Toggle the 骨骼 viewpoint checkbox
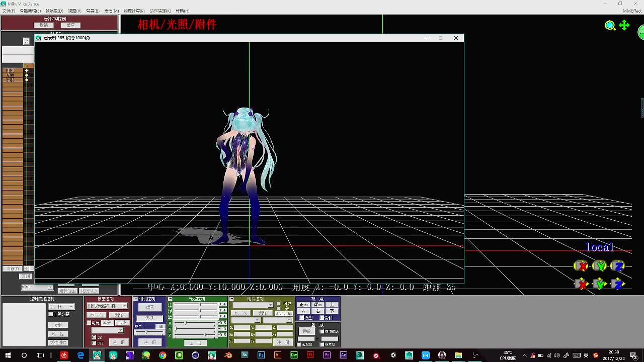Image resolution: width=644 pixels, height=362 pixels. tap(322, 317)
